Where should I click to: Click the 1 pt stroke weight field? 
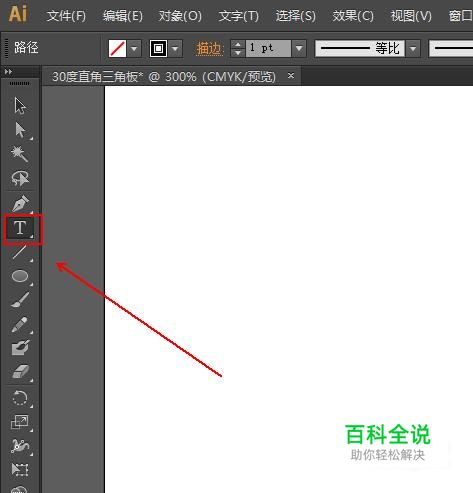(x=268, y=49)
